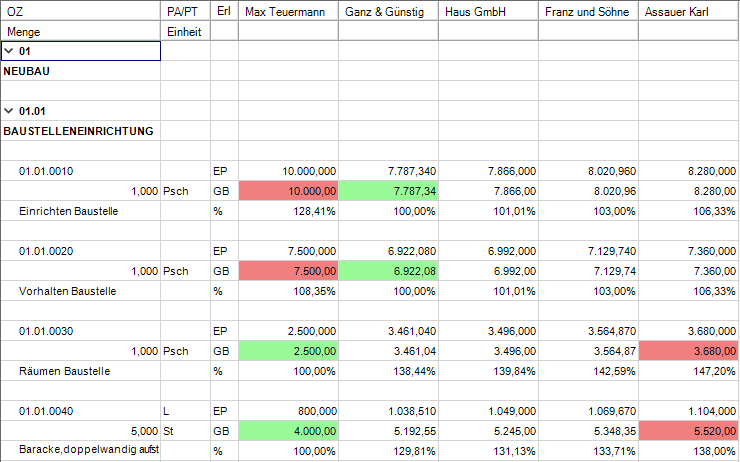This screenshot has width=740, height=462.
Task: Click green highlighted 4.000,00 cell
Action: click(x=288, y=431)
